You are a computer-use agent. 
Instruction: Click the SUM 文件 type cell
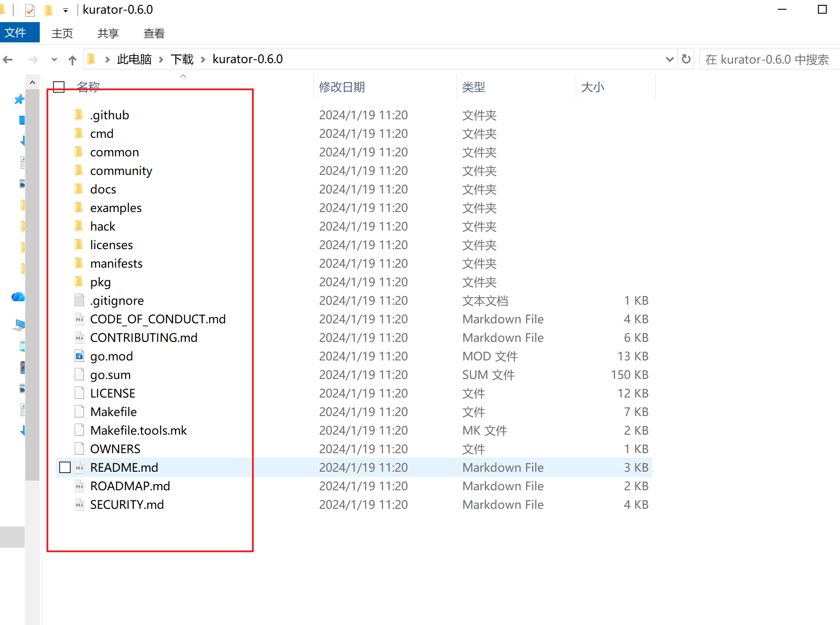click(x=488, y=375)
